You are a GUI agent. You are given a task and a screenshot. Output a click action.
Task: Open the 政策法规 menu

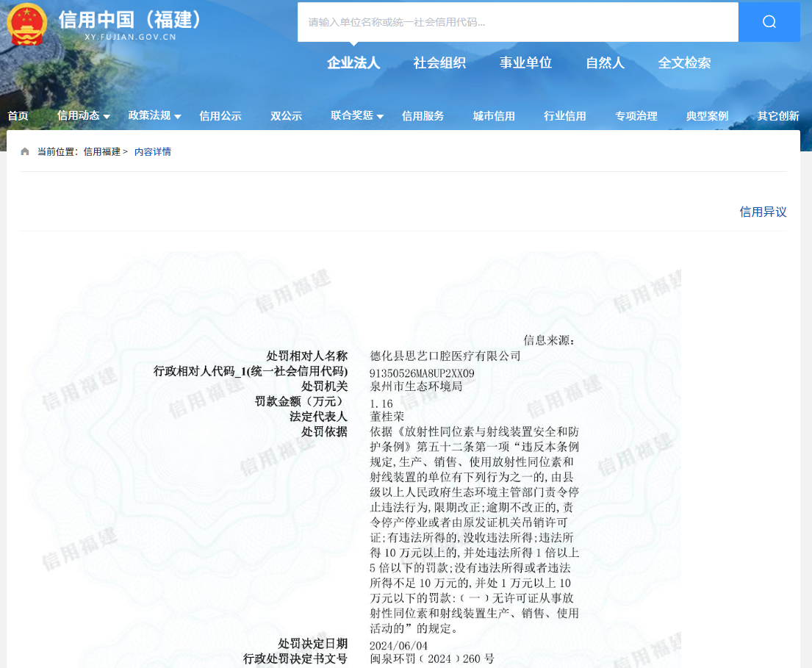[149, 115]
